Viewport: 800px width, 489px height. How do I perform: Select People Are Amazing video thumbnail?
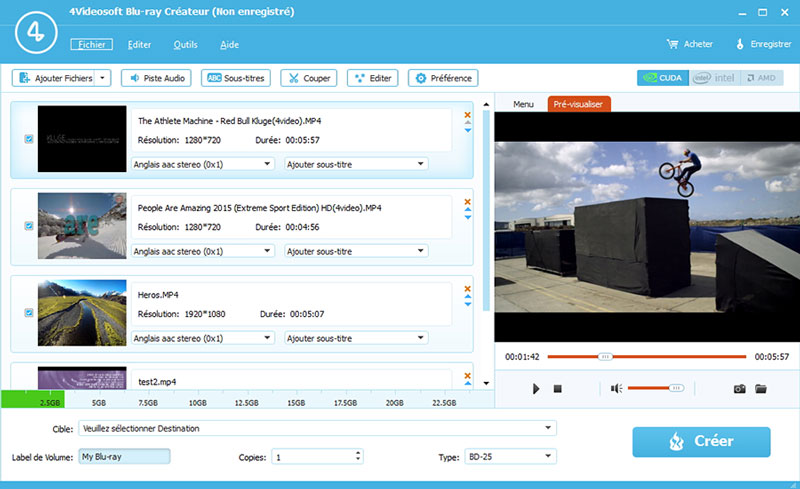pos(82,226)
